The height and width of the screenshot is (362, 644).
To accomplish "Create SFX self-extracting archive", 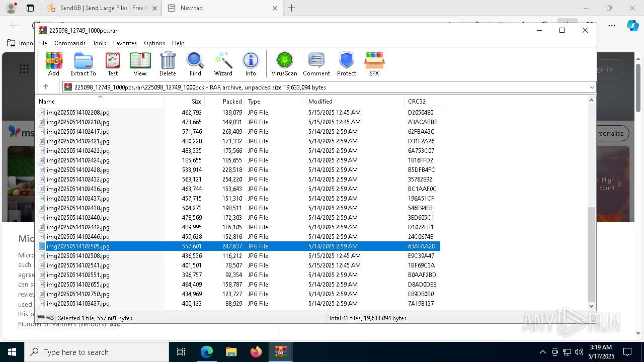I will [x=374, y=64].
